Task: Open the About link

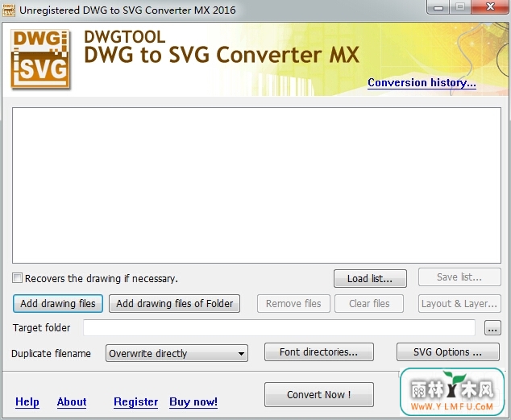Action: (x=72, y=401)
